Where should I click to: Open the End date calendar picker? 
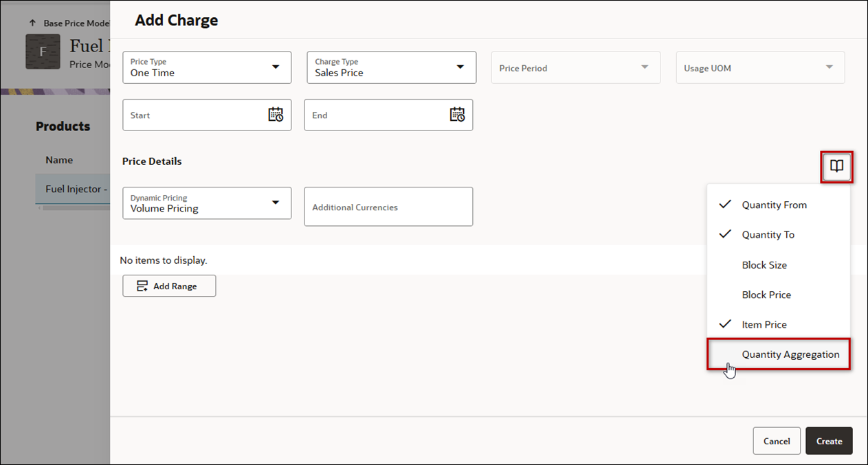[x=458, y=115]
